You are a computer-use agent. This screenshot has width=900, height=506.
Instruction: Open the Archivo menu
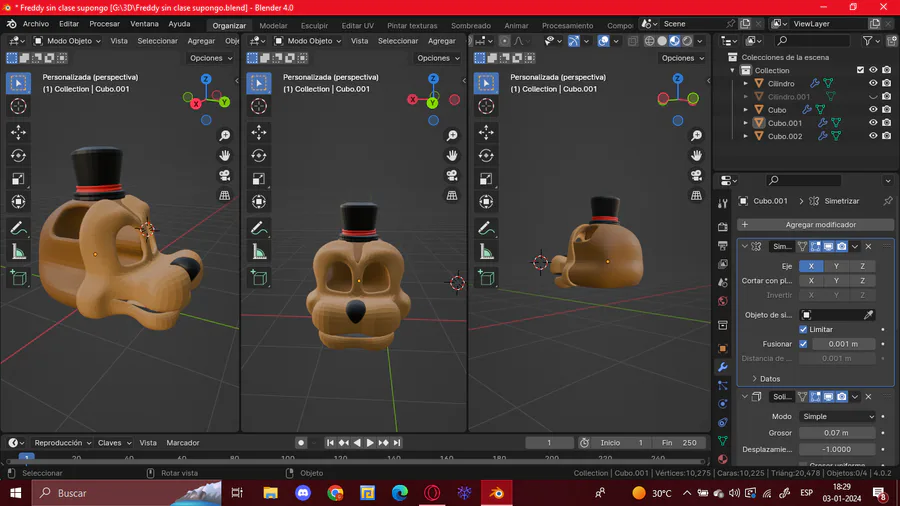(36, 24)
